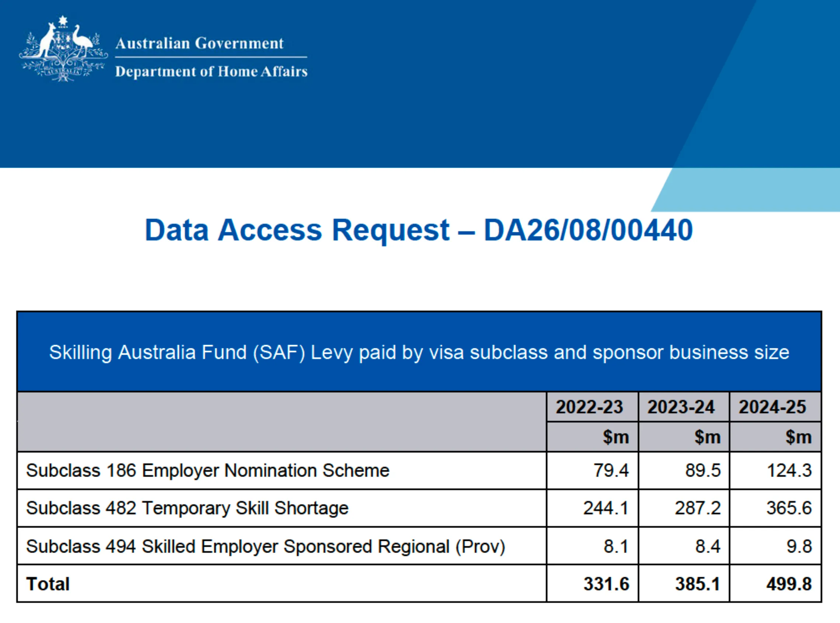Click the value 365.6 in Subclass 482 row
The image size is (840, 623).
pos(789,508)
